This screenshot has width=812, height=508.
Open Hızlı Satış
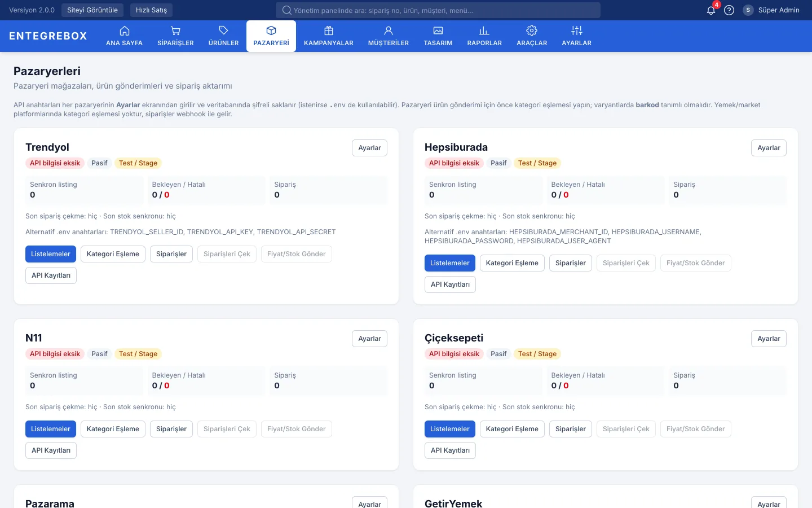click(152, 10)
